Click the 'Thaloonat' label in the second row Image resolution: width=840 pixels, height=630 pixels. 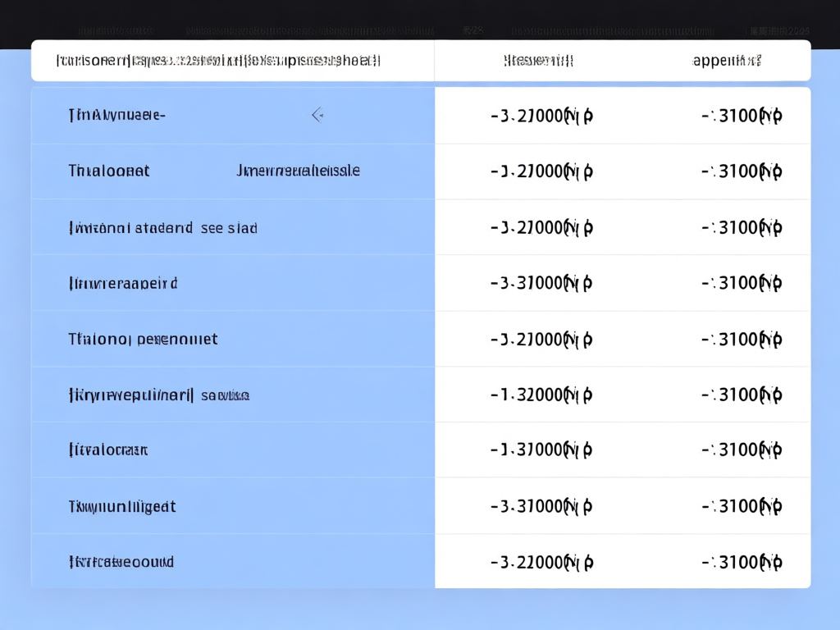[109, 171]
